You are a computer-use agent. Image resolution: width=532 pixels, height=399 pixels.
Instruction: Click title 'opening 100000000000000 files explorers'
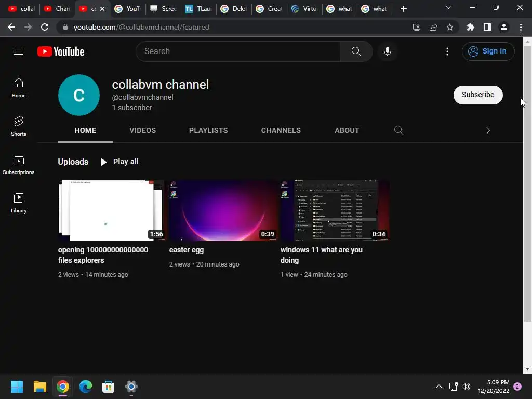[x=103, y=255]
